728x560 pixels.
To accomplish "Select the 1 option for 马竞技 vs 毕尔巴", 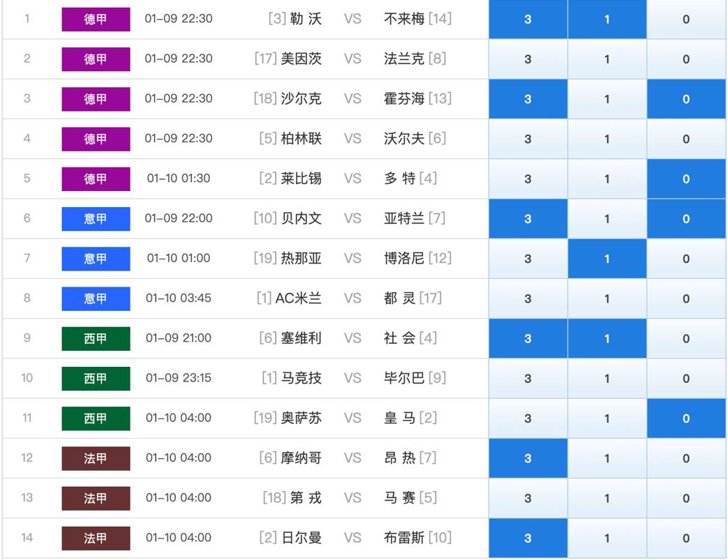I will pos(607,378).
